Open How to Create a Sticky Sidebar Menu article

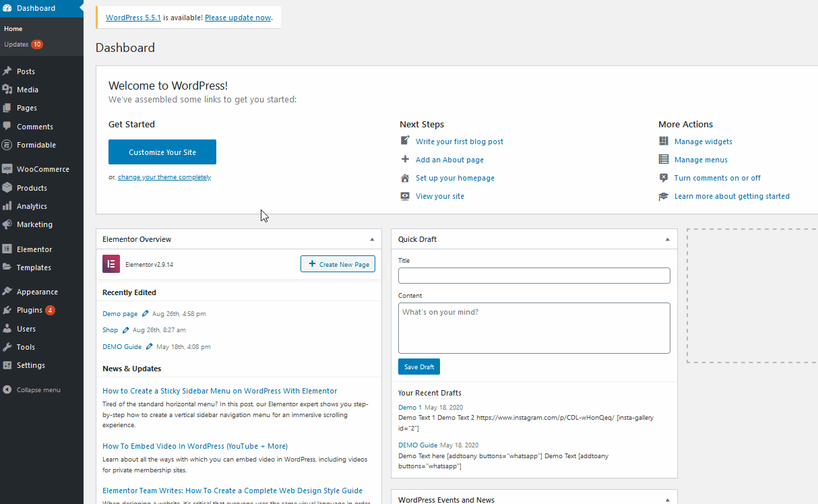pyautogui.click(x=220, y=391)
